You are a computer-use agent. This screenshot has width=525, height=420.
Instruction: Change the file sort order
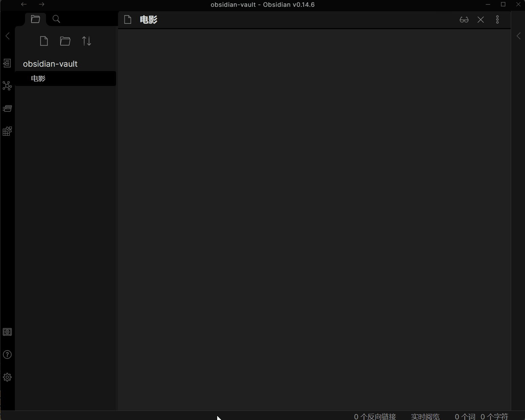click(x=87, y=41)
